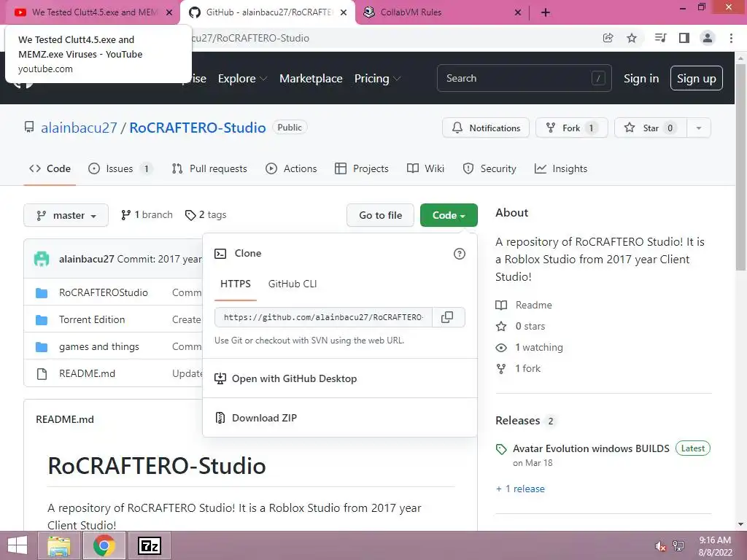
Task: Switch to the Issues tab
Action: [x=120, y=168]
